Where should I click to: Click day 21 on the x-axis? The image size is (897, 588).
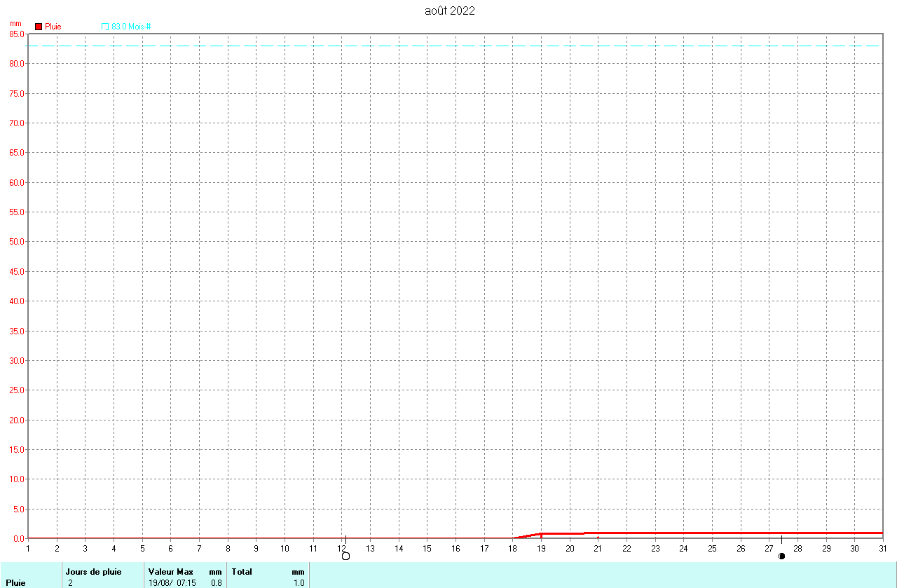(598, 548)
